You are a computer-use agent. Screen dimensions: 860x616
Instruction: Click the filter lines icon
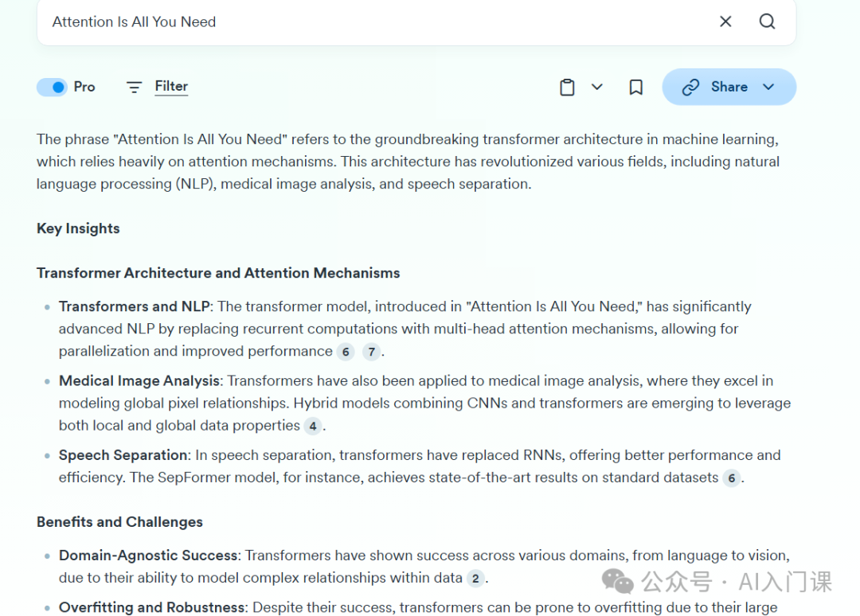[x=134, y=87]
